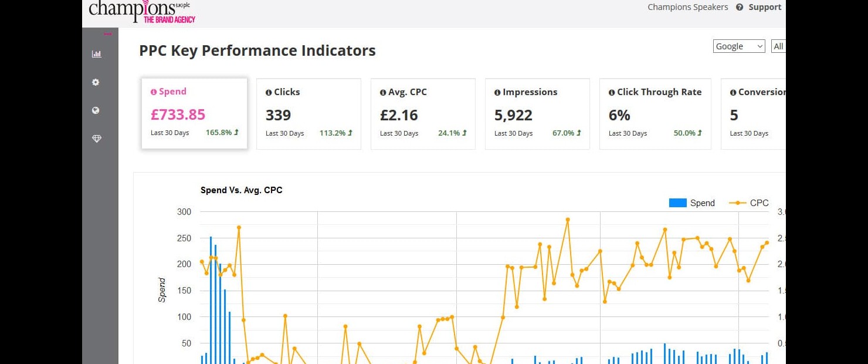Click the question mark icon next to Support
This screenshot has height=364, width=868.
(x=740, y=8)
